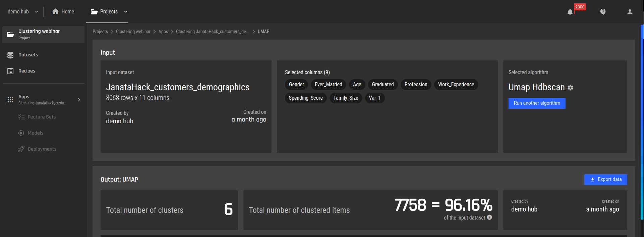This screenshot has width=644, height=237.
Task: Click the Feature Sets checklist icon
Action: click(x=21, y=117)
